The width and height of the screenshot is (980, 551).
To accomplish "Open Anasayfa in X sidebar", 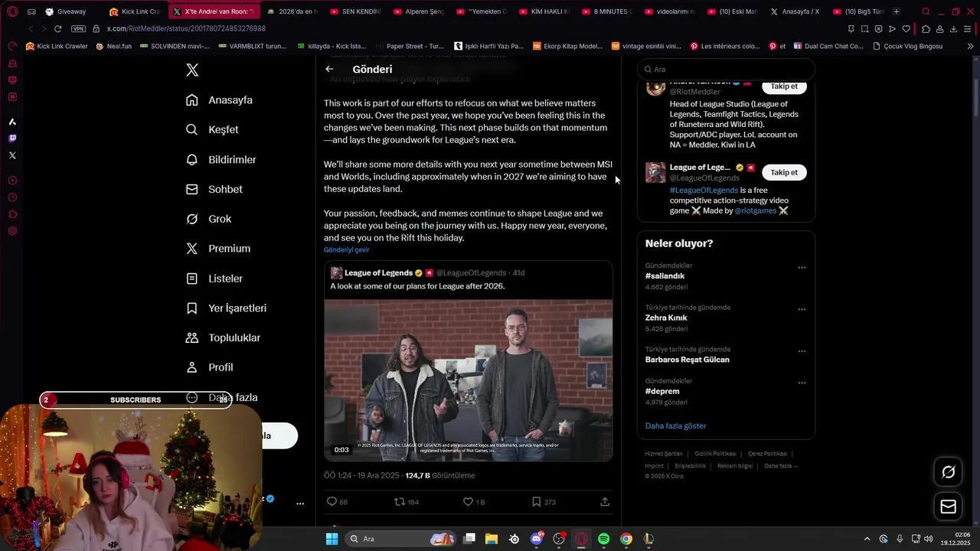I will click(219, 100).
